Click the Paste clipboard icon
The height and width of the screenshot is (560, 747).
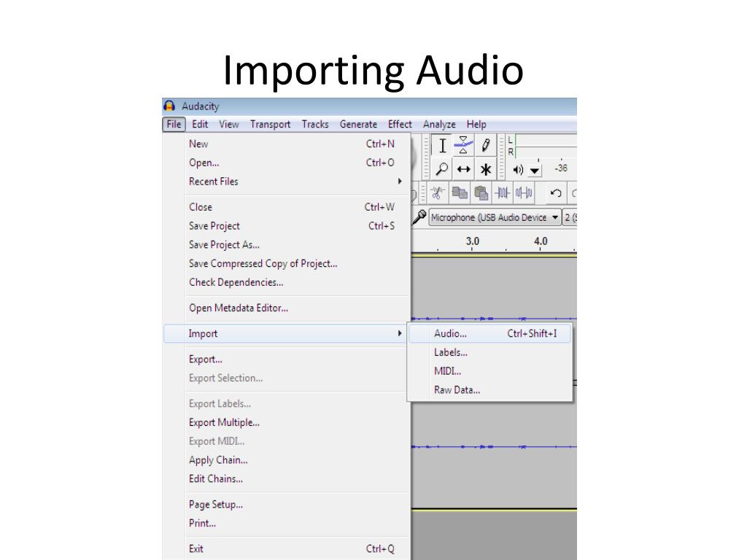pos(481,192)
